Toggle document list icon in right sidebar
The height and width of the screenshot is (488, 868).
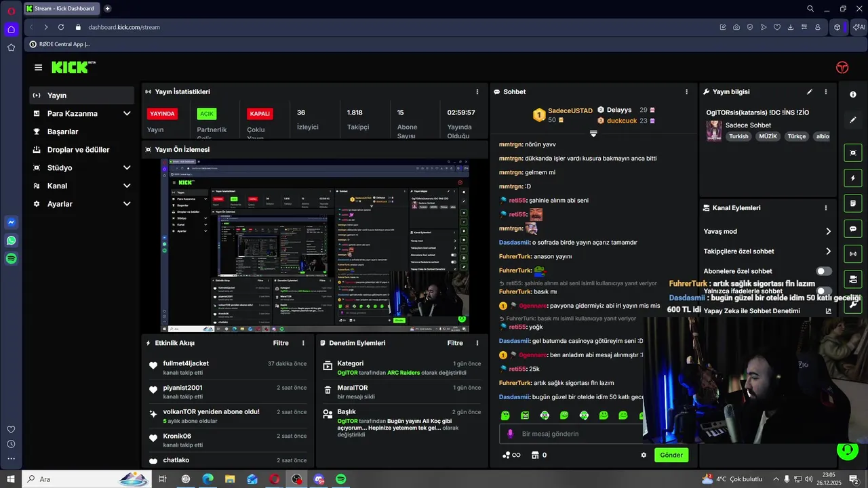[x=853, y=203]
